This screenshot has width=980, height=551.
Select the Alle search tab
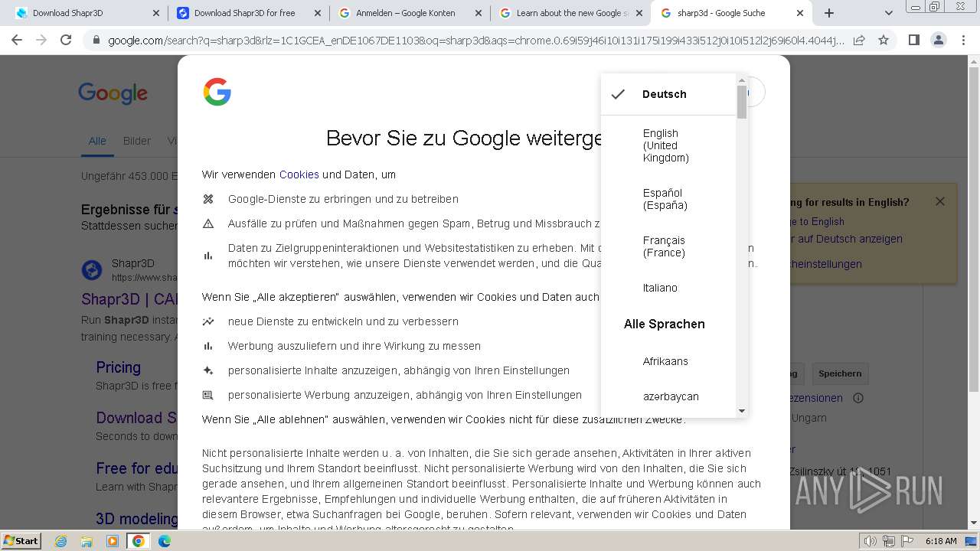coord(97,141)
